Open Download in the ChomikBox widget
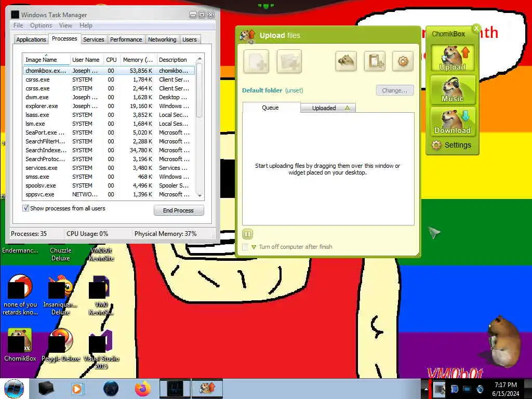This screenshot has height=399, width=532. [x=453, y=122]
